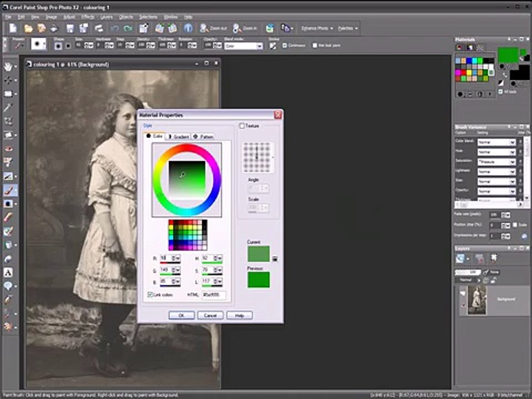The image size is (532, 399).
Task: Close the Material Properties dialog
Action: coord(278,115)
